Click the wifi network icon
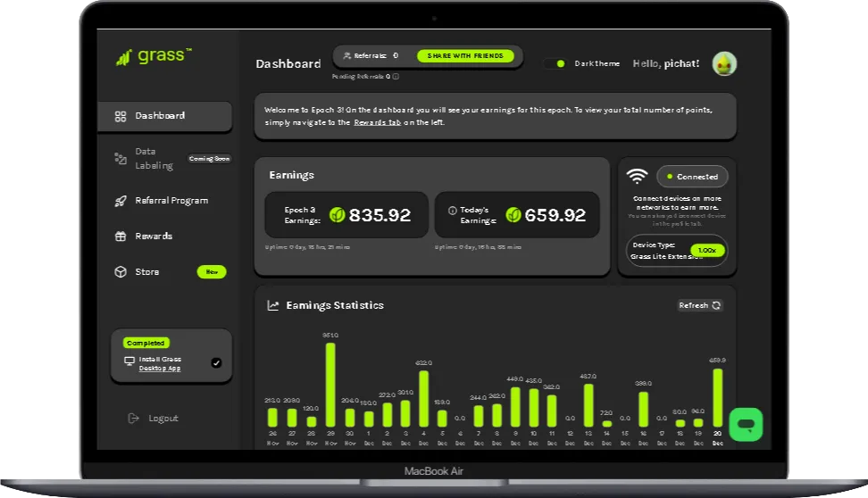Screen dimensions: 868x498 637,176
